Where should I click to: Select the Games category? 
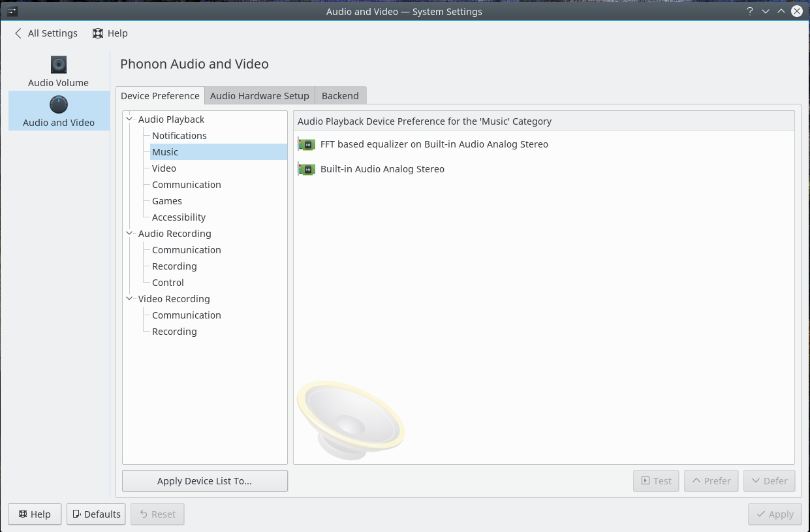click(167, 201)
